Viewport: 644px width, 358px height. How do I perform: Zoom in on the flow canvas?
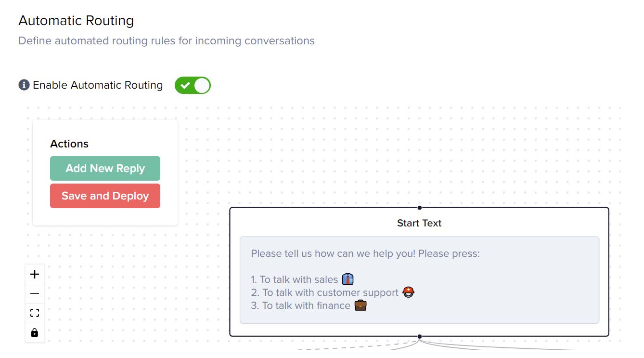(x=35, y=274)
